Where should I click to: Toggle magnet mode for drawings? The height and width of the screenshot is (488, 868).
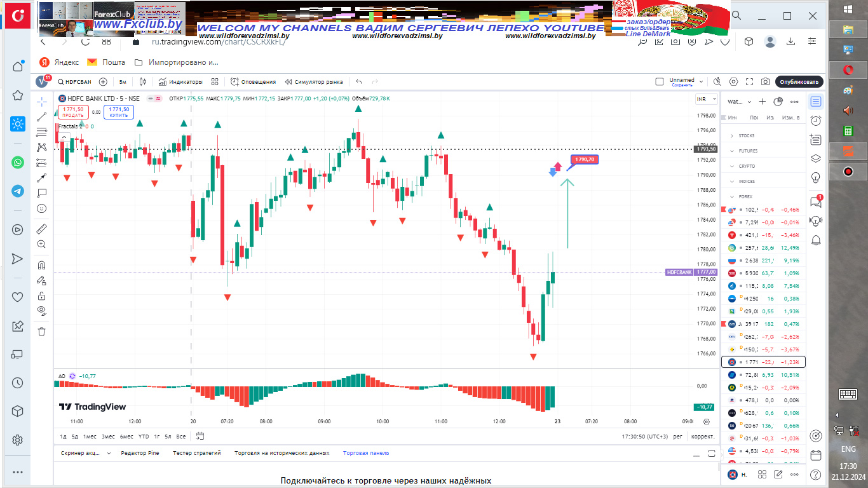[42, 265]
